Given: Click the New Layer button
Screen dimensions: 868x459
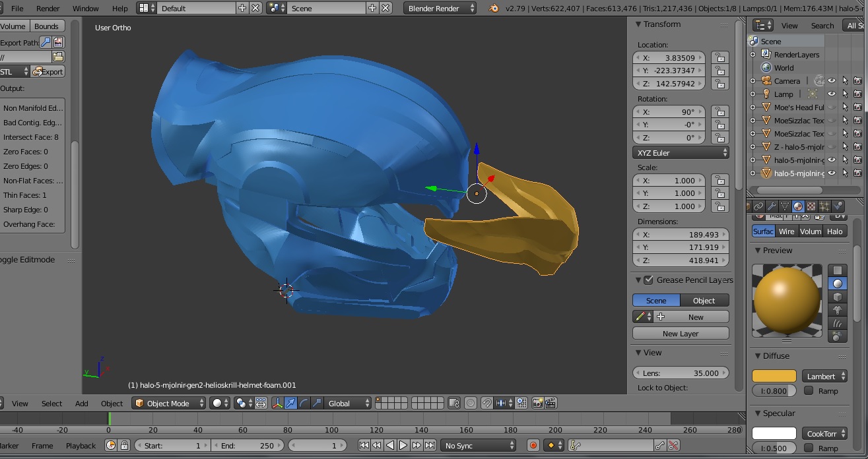Looking at the screenshot, I should coord(681,334).
